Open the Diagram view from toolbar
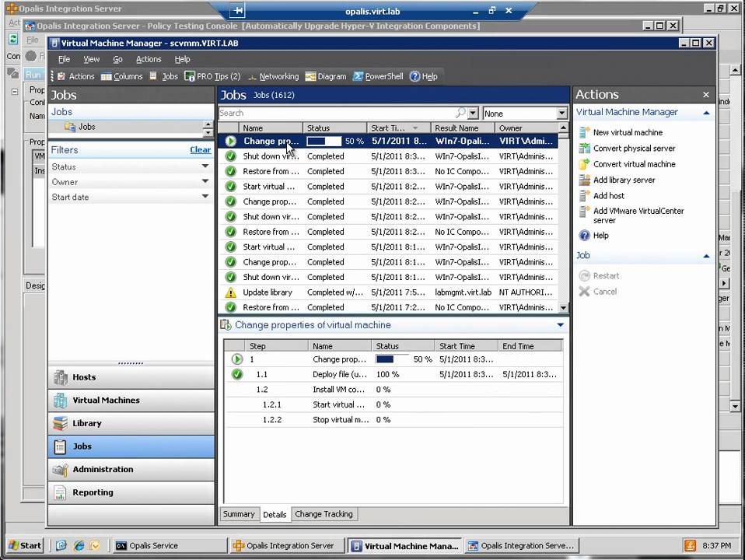 [326, 76]
